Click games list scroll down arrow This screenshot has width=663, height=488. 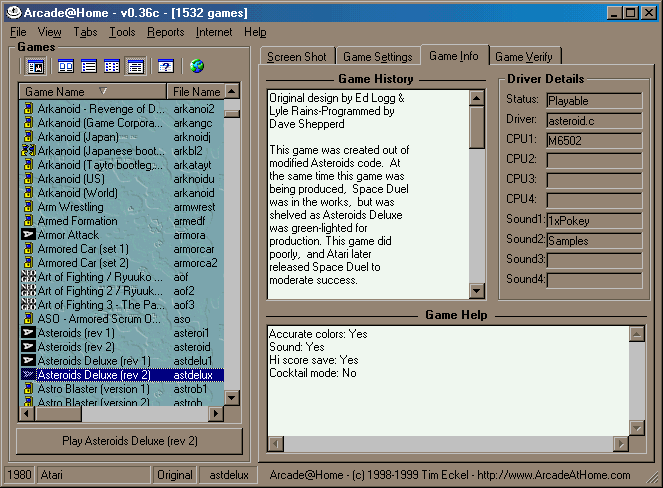(232, 398)
